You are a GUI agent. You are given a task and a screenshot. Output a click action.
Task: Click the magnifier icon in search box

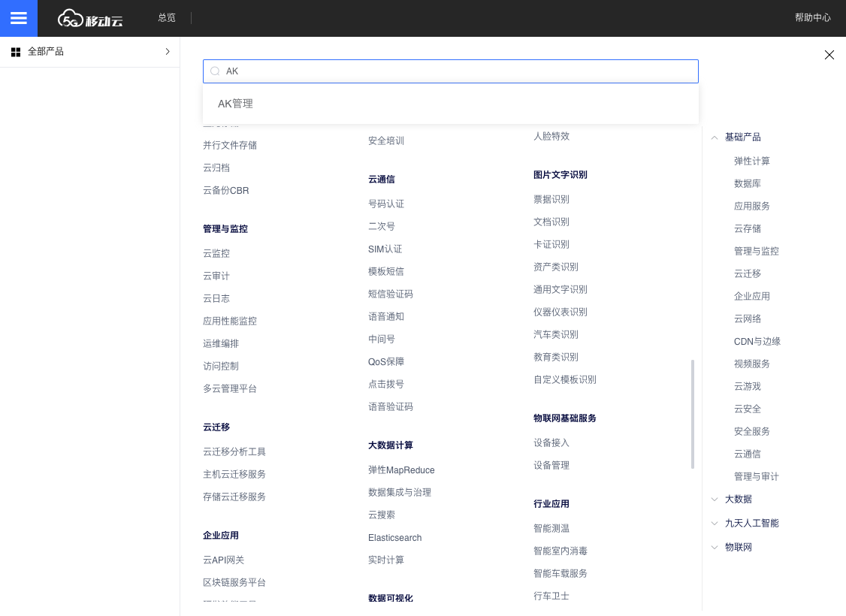point(215,71)
